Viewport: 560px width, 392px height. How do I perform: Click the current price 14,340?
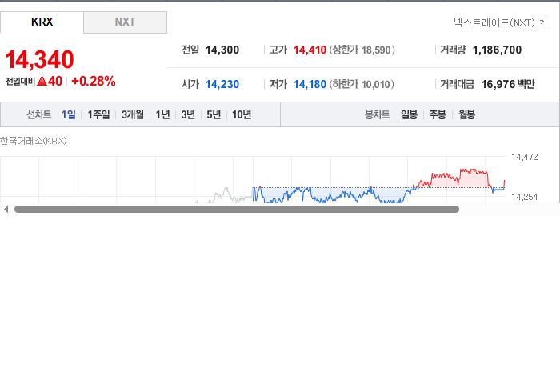[39, 59]
